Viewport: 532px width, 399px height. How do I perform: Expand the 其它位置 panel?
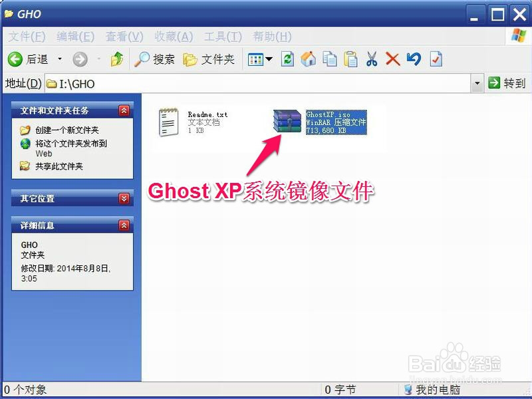click(x=124, y=198)
